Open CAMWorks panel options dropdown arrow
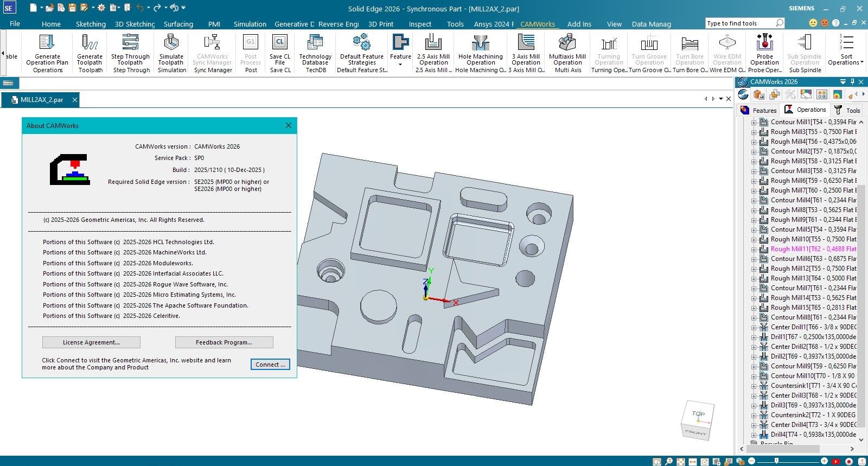The image size is (868, 466). (x=843, y=82)
